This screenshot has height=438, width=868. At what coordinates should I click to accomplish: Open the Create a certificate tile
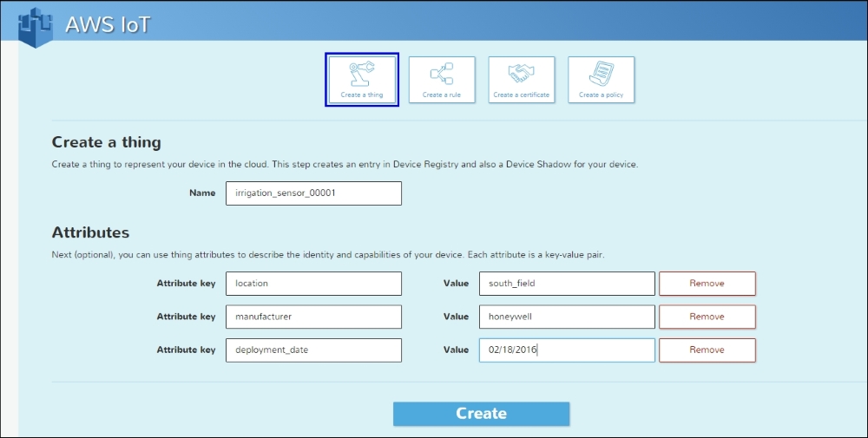click(x=522, y=80)
